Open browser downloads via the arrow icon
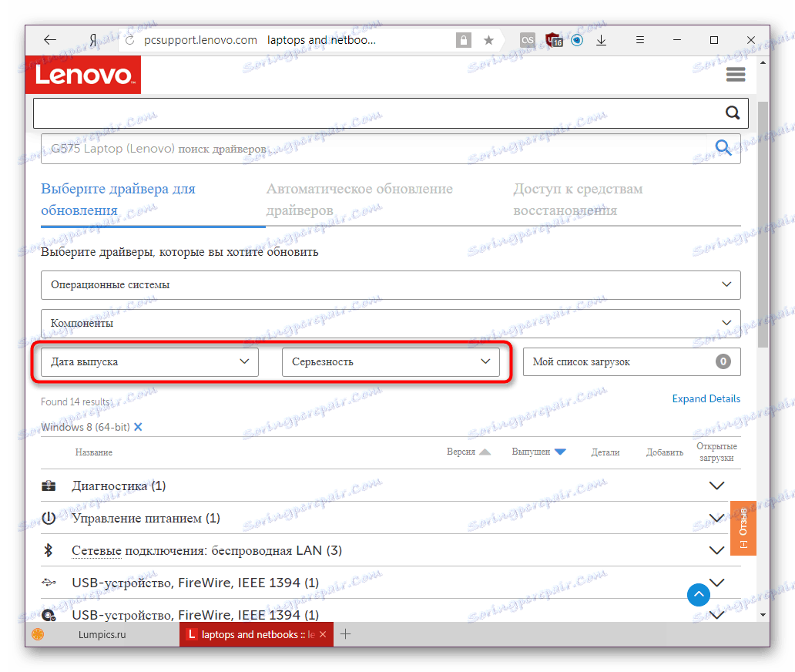Screen dimensions: 795x672 tap(601, 39)
